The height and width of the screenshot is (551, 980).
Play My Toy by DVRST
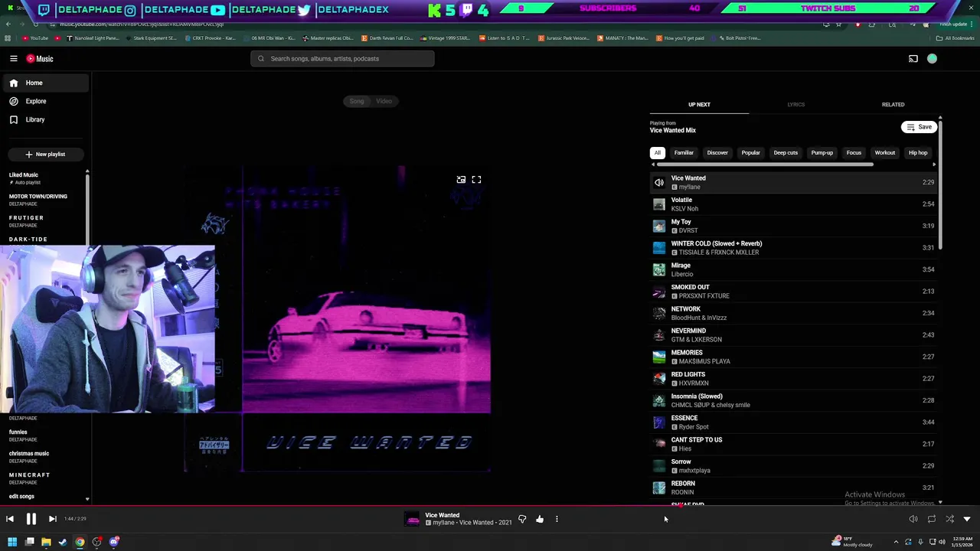pyautogui.click(x=793, y=226)
